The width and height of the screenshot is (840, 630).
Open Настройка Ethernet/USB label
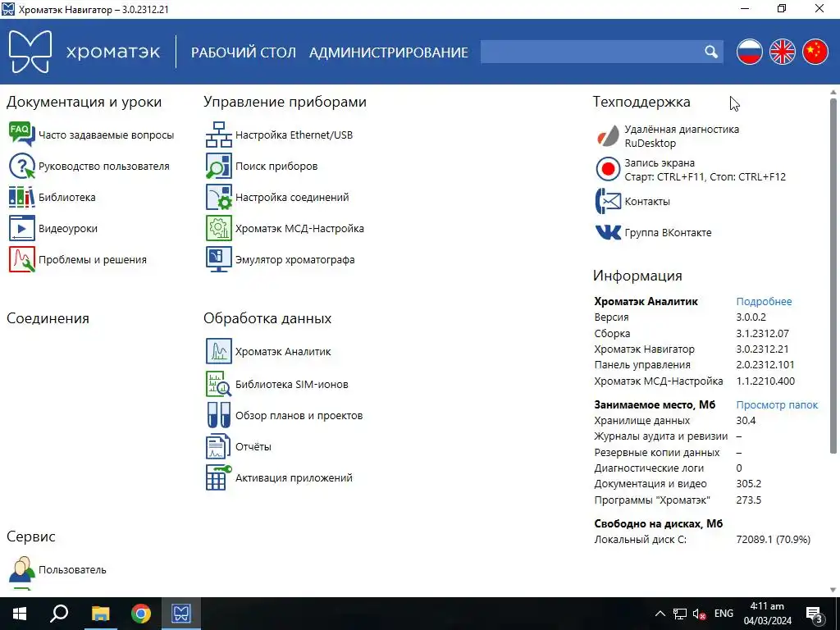(294, 135)
